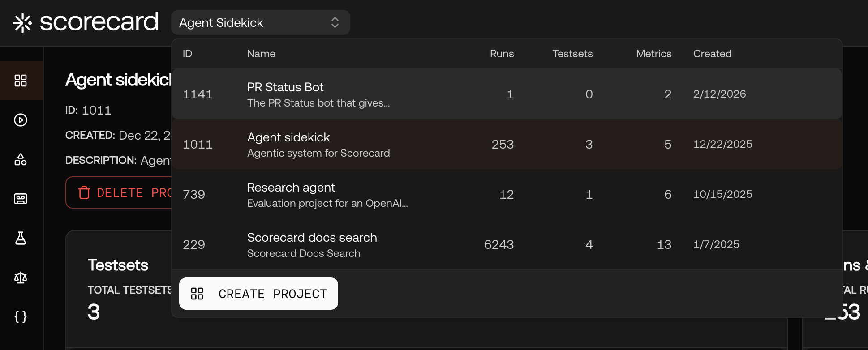This screenshot has width=868, height=350.
Task: Click the Runs column header
Action: [502, 54]
